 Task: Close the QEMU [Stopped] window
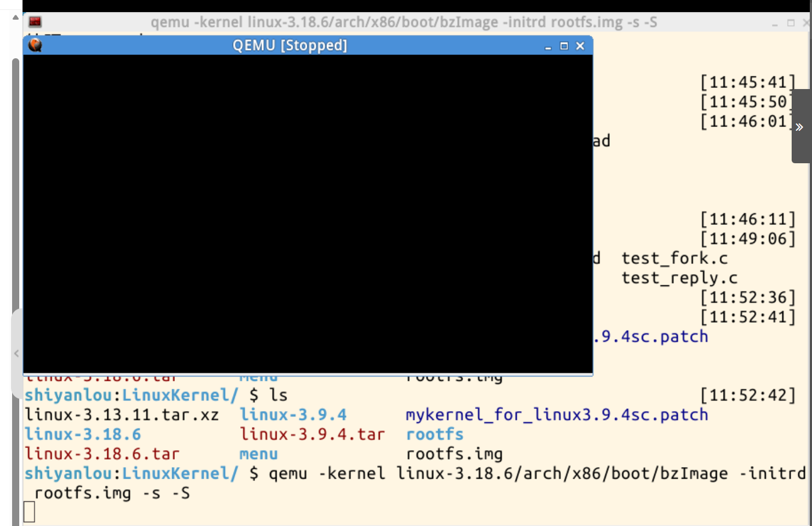(x=580, y=46)
